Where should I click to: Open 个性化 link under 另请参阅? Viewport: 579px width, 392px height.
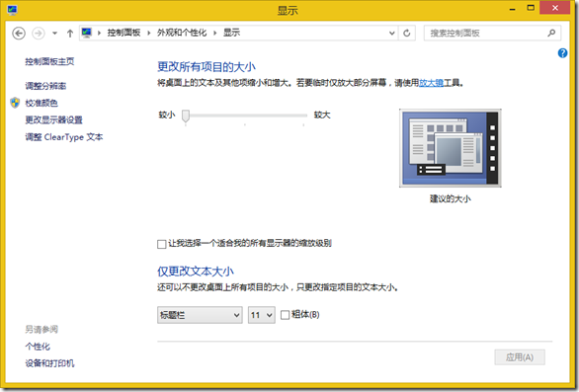click(x=38, y=347)
